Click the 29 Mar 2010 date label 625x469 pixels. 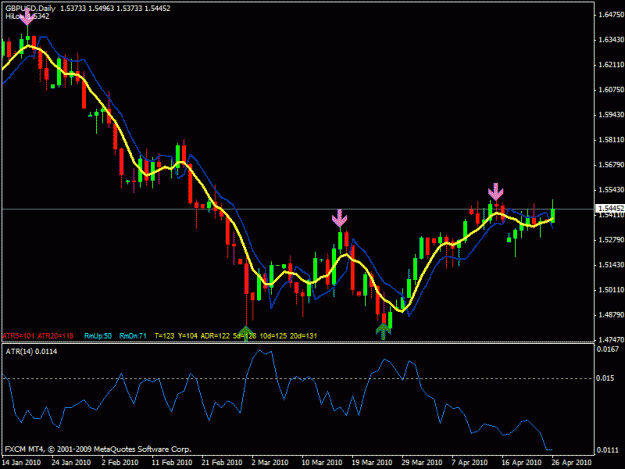pos(422,463)
